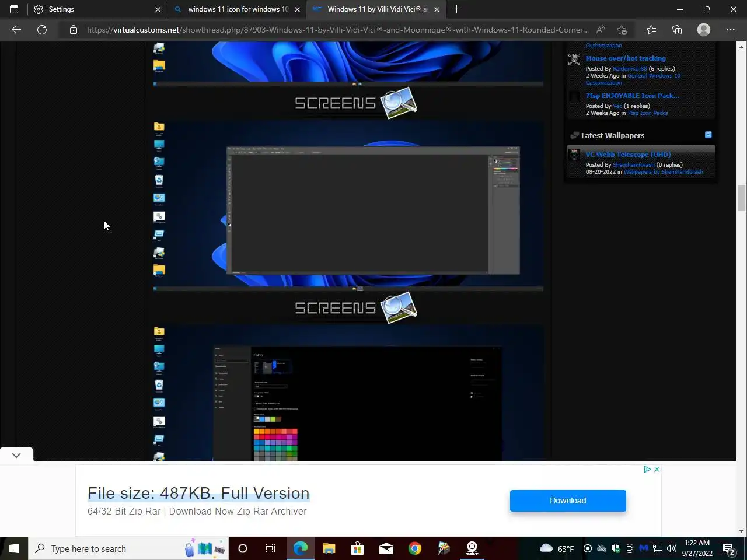Open the tab actions menu

pyautogui.click(x=14, y=9)
